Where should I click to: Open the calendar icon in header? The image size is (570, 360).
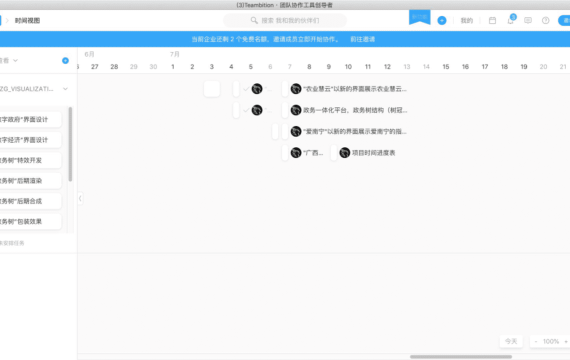[x=492, y=21]
